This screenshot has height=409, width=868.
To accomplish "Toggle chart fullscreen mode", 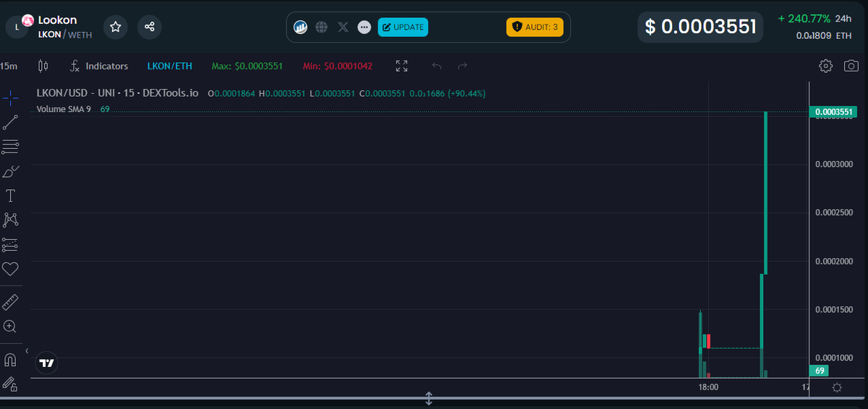I will pyautogui.click(x=402, y=66).
